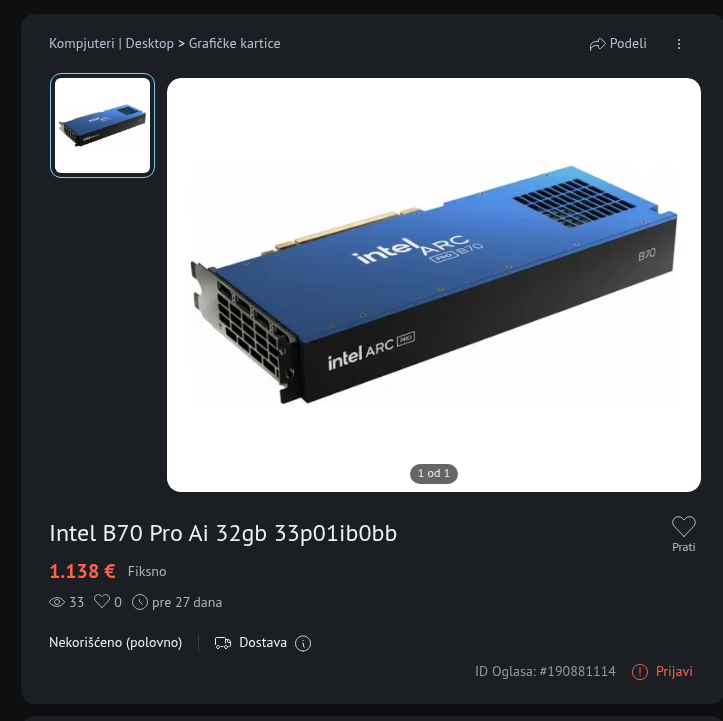This screenshot has height=721, width=723.
Task: Click the clock icon beside pre 27 dana
Action: [x=140, y=602]
